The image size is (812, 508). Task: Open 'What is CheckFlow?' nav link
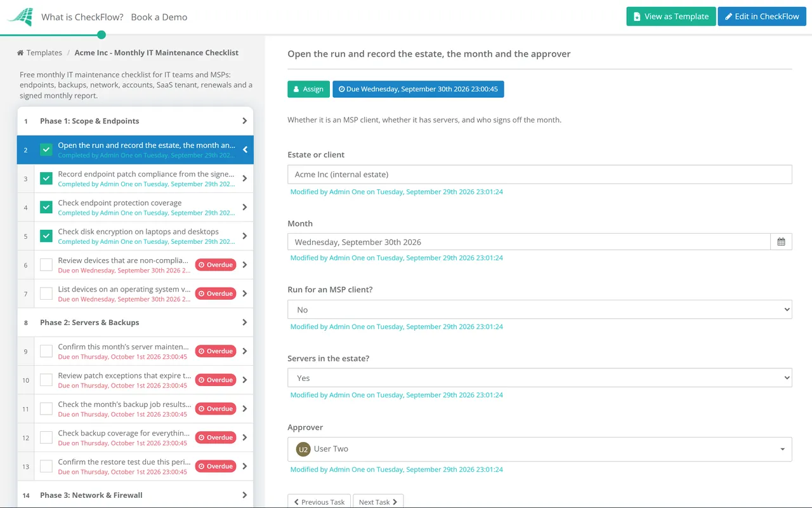(82, 17)
